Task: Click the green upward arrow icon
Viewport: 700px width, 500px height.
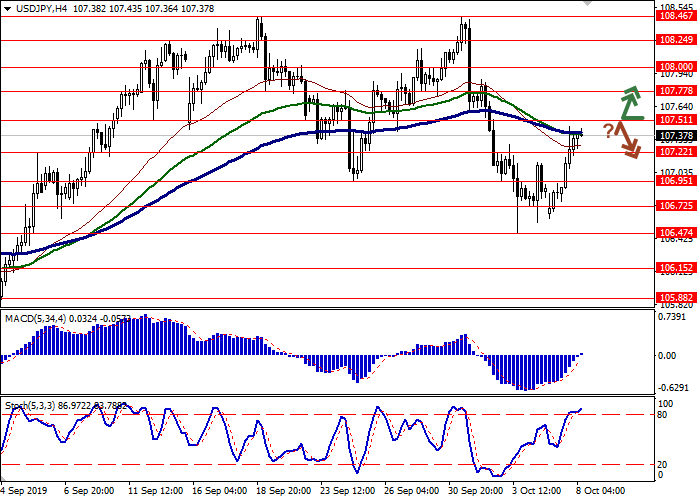Action: [x=630, y=102]
